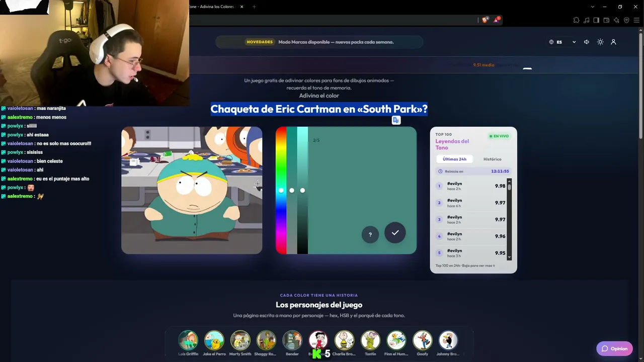The image size is (644, 362).
Task: Switch to the Histórico tab
Action: click(493, 159)
